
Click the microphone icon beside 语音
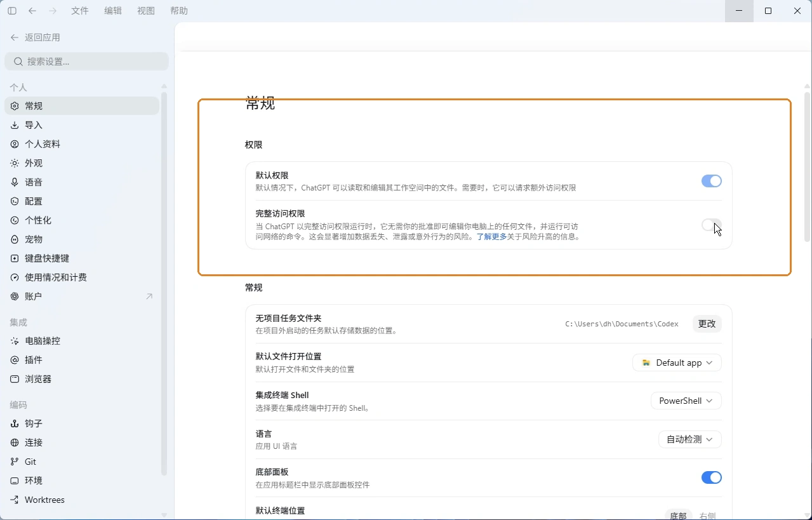(15, 182)
